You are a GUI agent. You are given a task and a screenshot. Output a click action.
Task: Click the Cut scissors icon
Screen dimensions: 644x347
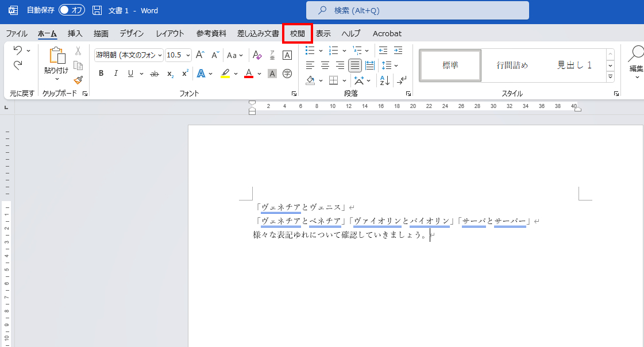pyautogui.click(x=78, y=51)
